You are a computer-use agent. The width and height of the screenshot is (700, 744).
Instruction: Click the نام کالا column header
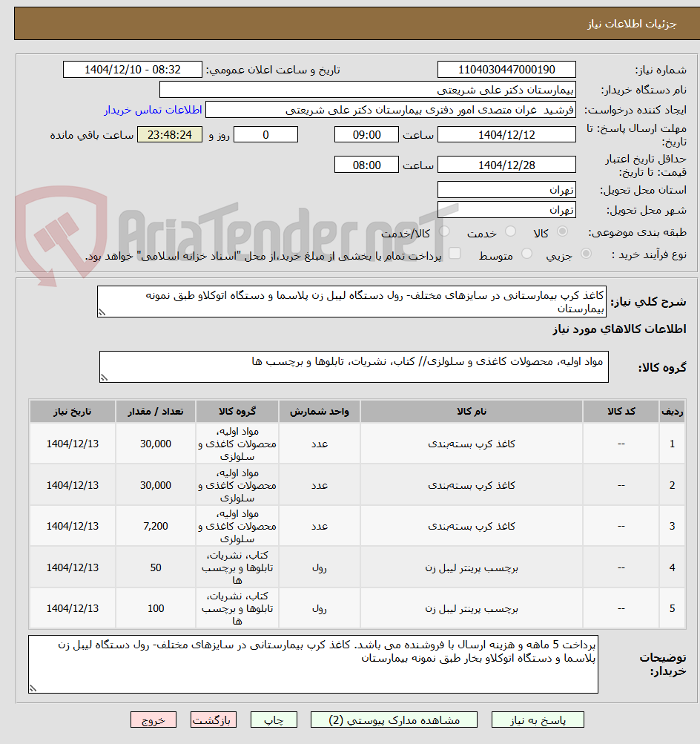coord(472,412)
